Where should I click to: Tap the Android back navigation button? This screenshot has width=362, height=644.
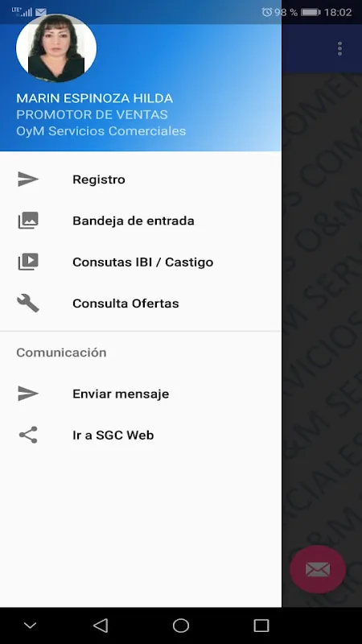[101, 625]
